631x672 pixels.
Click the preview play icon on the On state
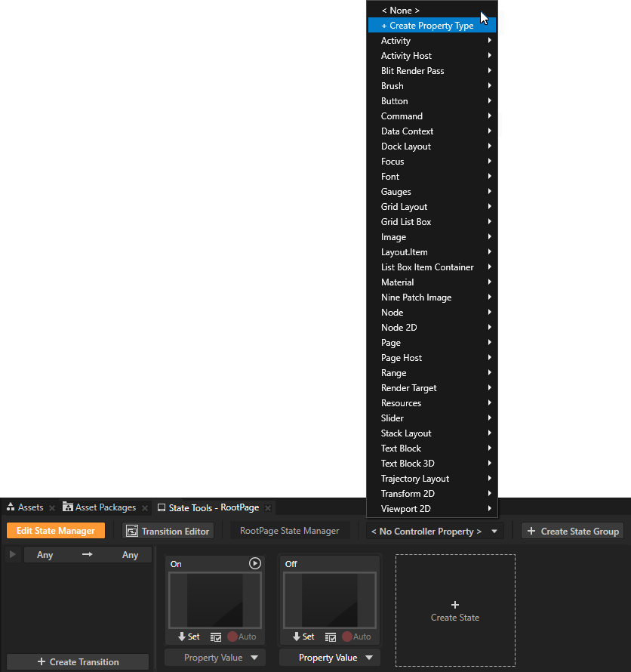pyautogui.click(x=254, y=563)
